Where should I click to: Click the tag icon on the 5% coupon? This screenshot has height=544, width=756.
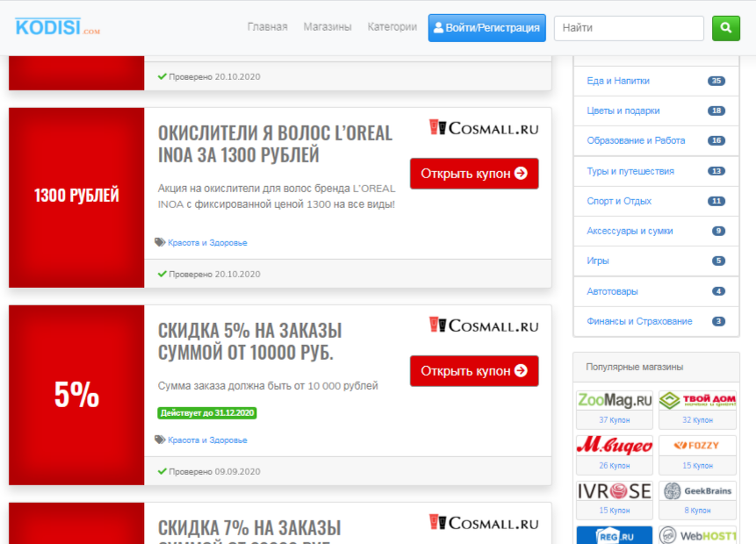[x=160, y=440]
